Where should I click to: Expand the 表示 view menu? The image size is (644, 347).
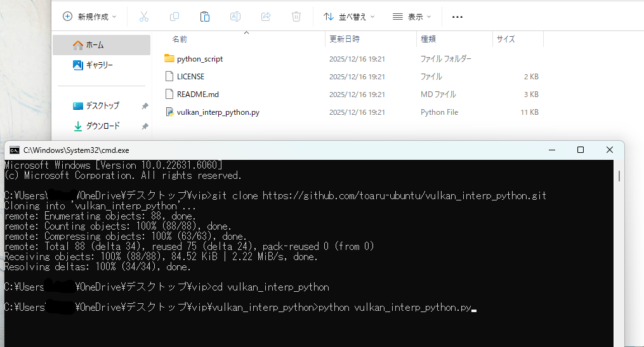coord(412,16)
